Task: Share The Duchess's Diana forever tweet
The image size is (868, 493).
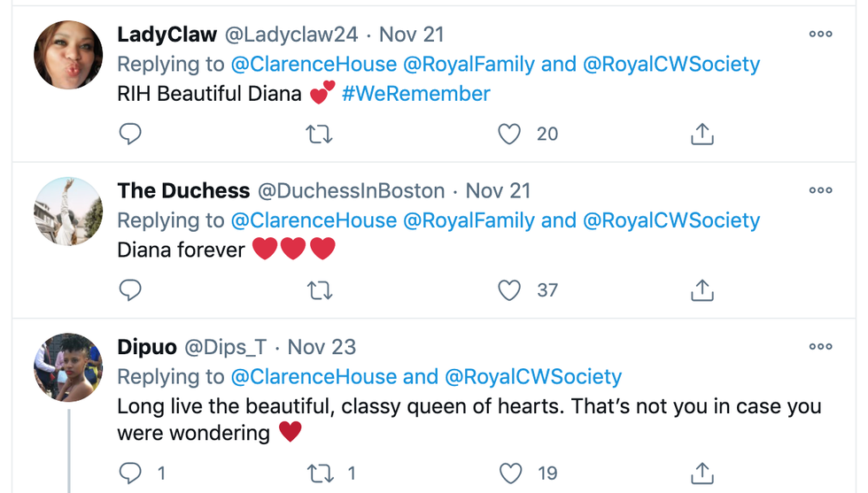Action: [x=701, y=289]
